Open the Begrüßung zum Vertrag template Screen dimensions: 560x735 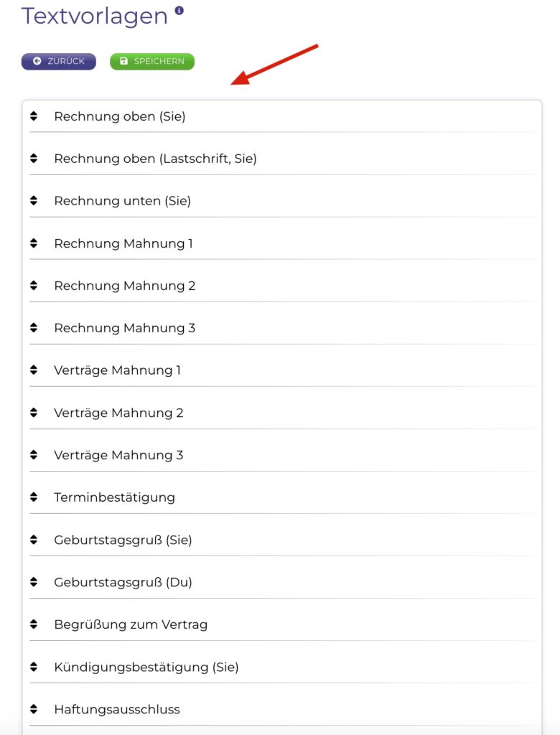pyautogui.click(x=131, y=624)
